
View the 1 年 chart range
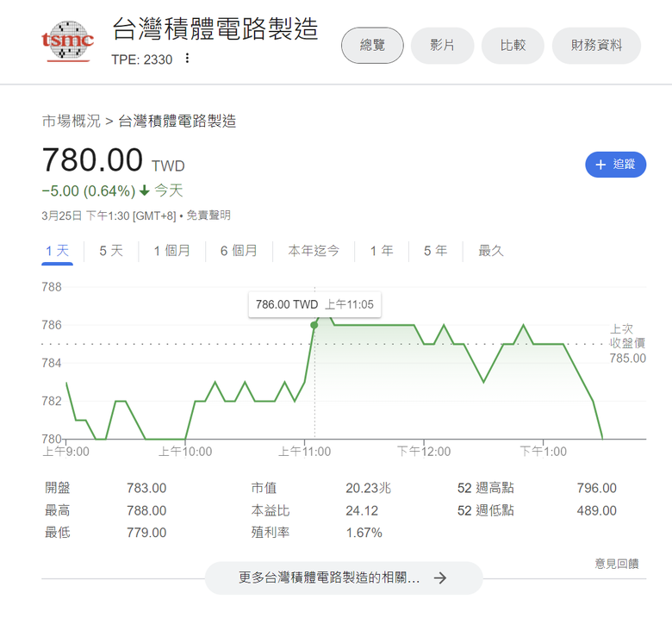(382, 251)
